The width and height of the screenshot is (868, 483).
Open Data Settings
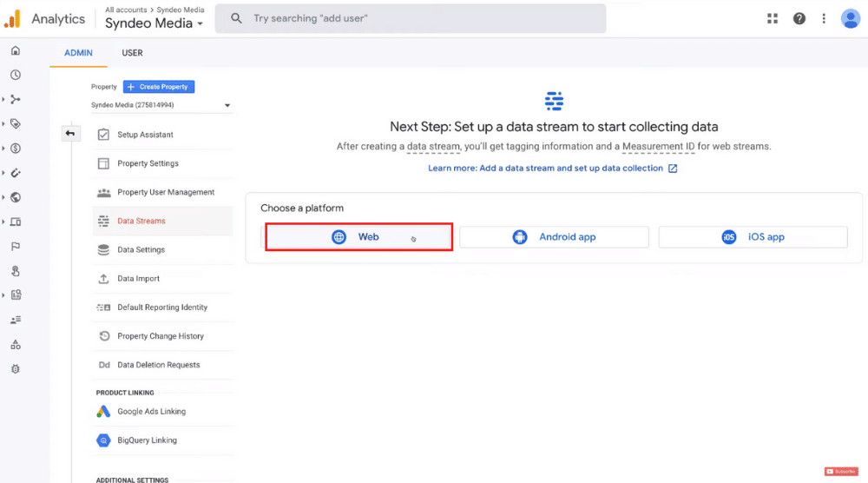[x=162, y=250]
